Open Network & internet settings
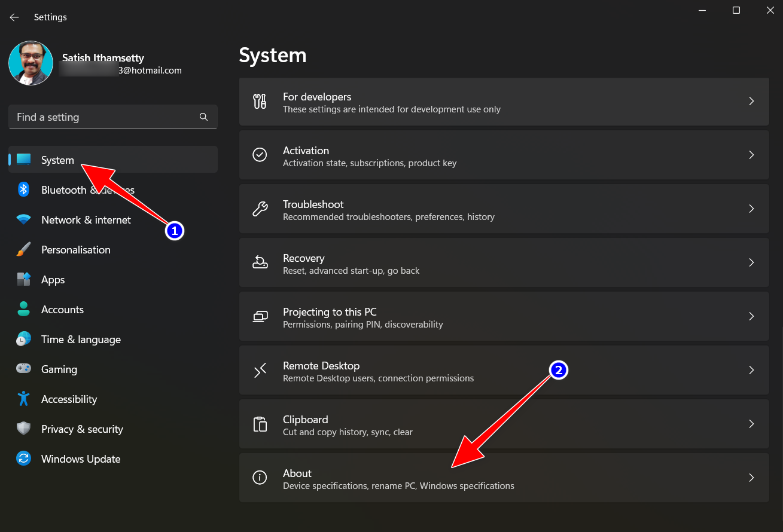The image size is (783, 532). click(x=86, y=219)
